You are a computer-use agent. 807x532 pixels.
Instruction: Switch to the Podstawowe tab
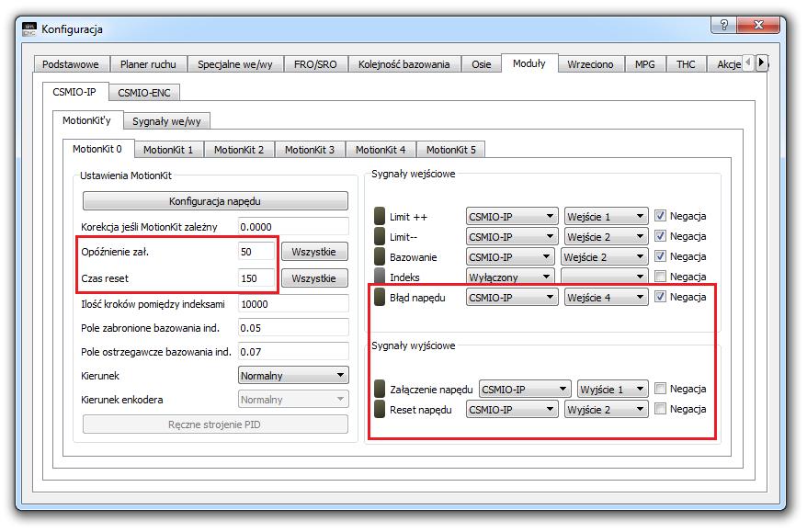coord(72,64)
